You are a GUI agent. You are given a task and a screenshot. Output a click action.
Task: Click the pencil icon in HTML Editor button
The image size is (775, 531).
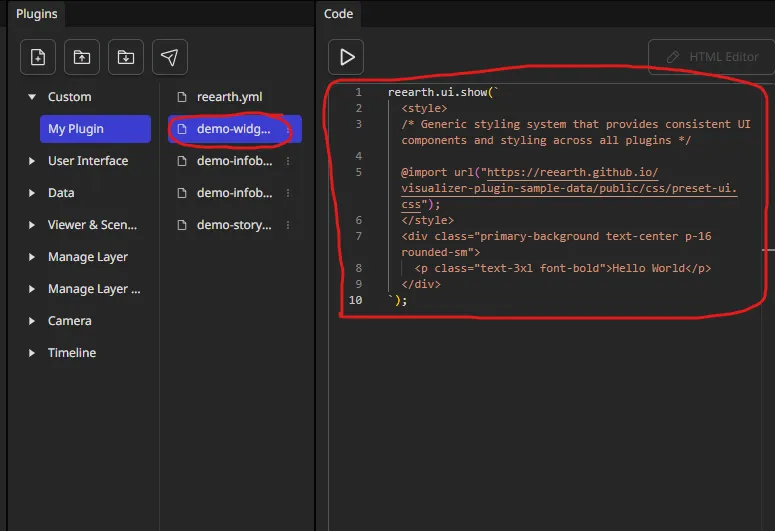(x=673, y=57)
